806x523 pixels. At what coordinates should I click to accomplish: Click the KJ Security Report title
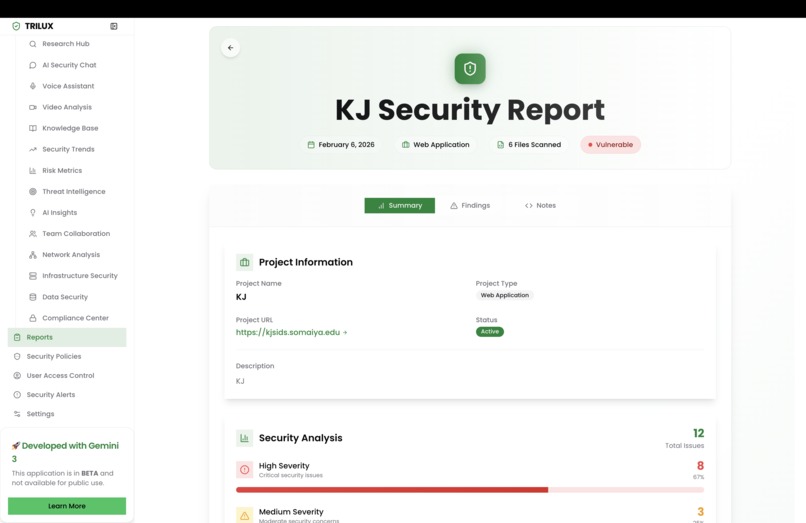[470, 110]
